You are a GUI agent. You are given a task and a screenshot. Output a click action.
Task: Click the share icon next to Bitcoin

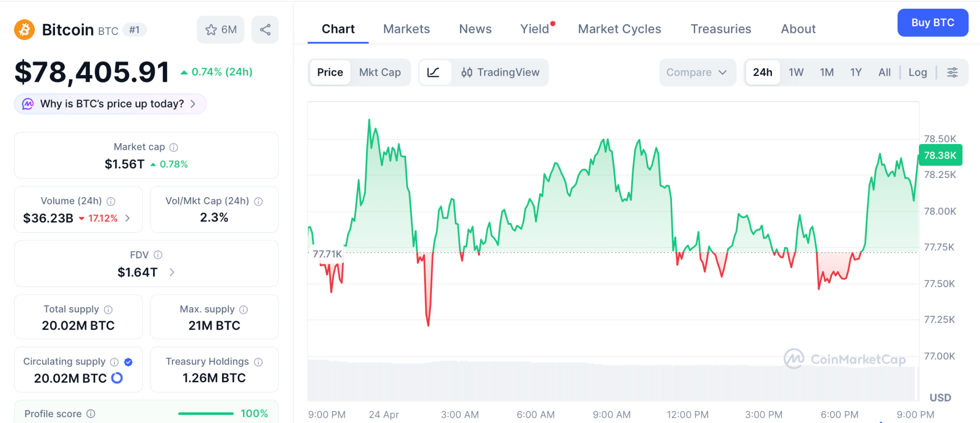[x=265, y=30]
